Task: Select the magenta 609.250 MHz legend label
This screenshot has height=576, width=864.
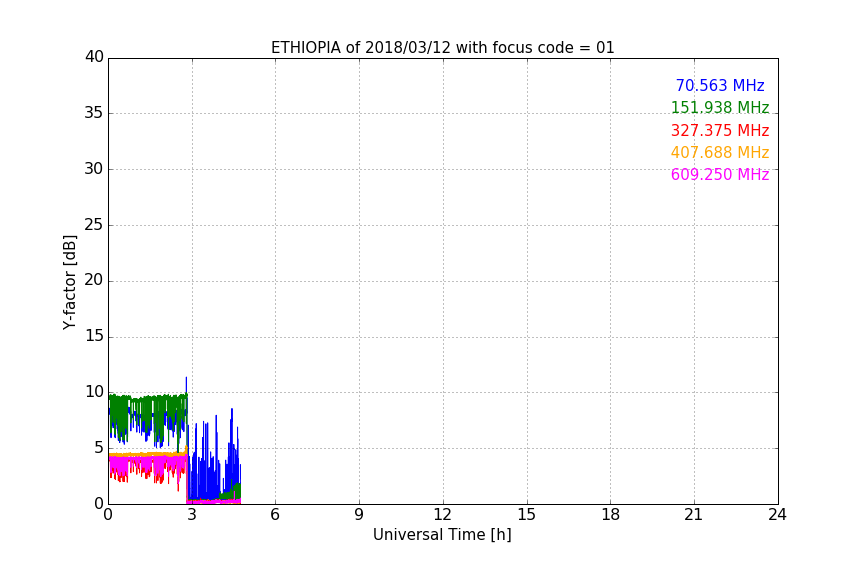Action: point(720,175)
